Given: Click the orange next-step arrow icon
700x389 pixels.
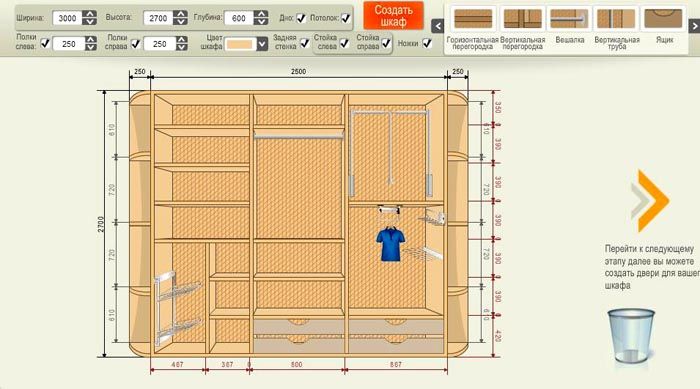Looking at the screenshot, I should click(650, 201).
